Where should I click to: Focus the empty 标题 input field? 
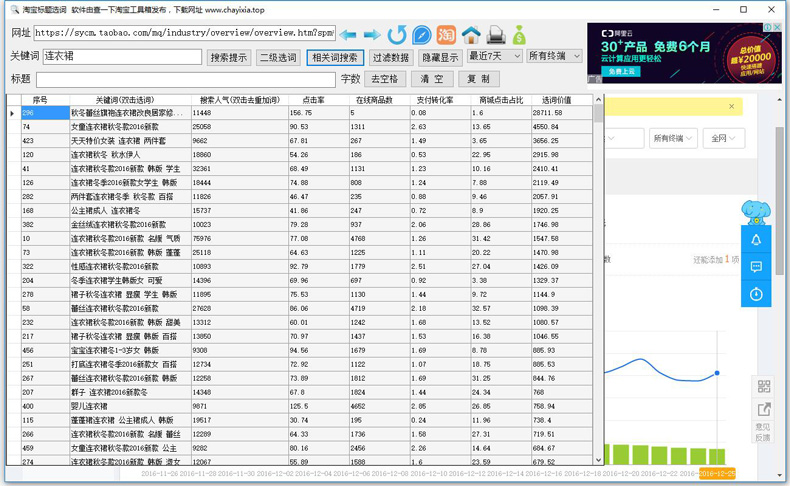tap(185, 80)
